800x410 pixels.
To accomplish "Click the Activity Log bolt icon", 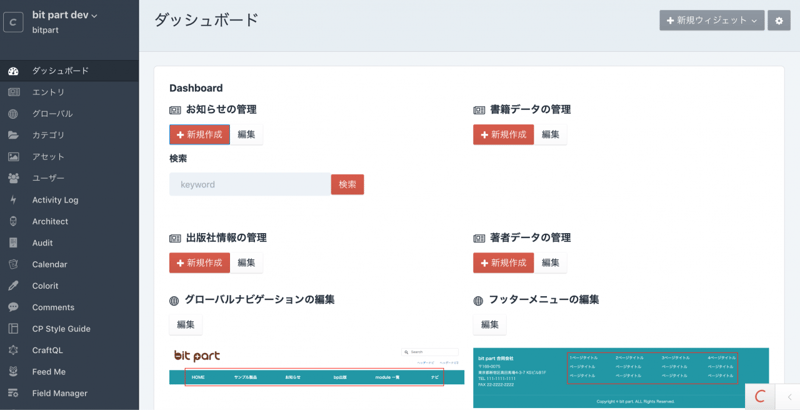I will (13, 200).
